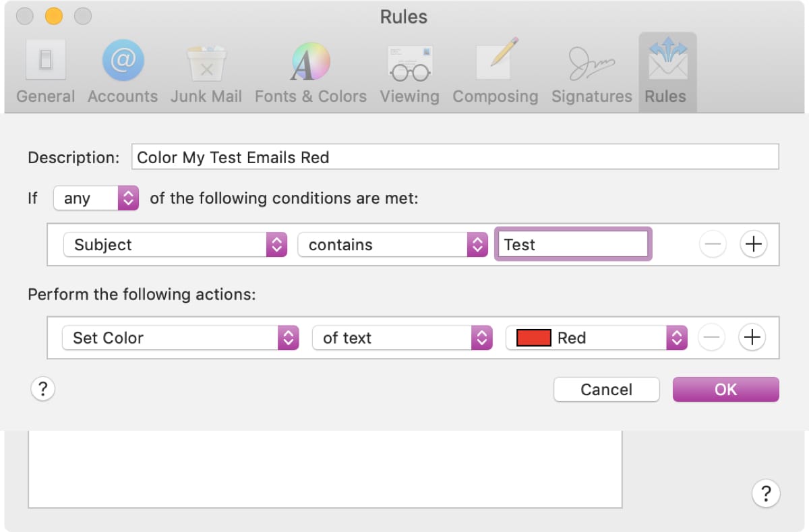Screen dimensions: 809x532
Task: Add a condition with the plus button
Action: coord(753,244)
